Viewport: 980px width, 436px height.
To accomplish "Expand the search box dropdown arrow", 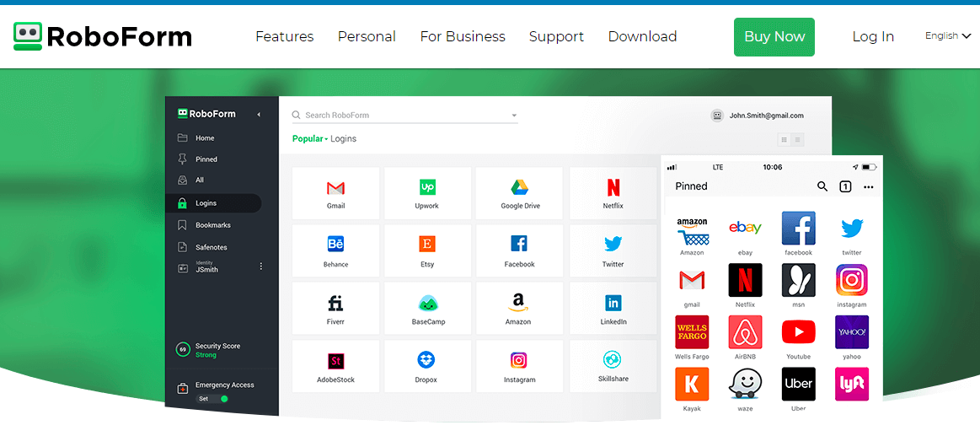I will pyautogui.click(x=514, y=116).
